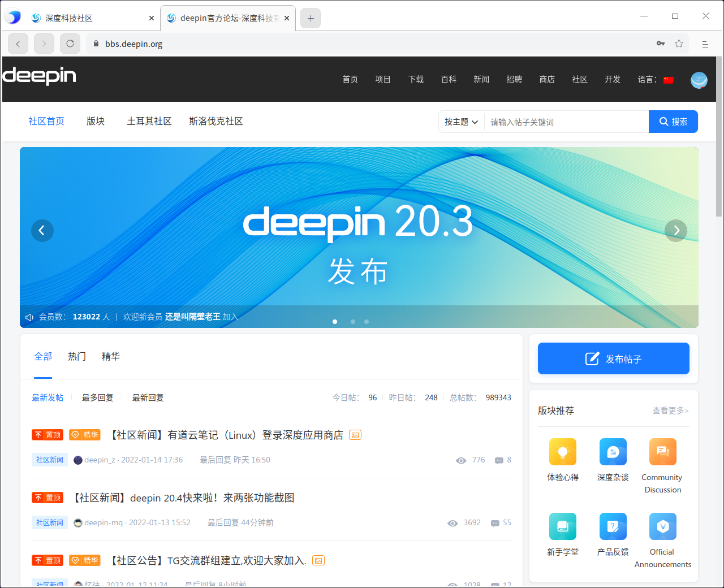This screenshot has width=724, height=588.
Task: Select the 精华 posts filter
Action: [x=111, y=356]
